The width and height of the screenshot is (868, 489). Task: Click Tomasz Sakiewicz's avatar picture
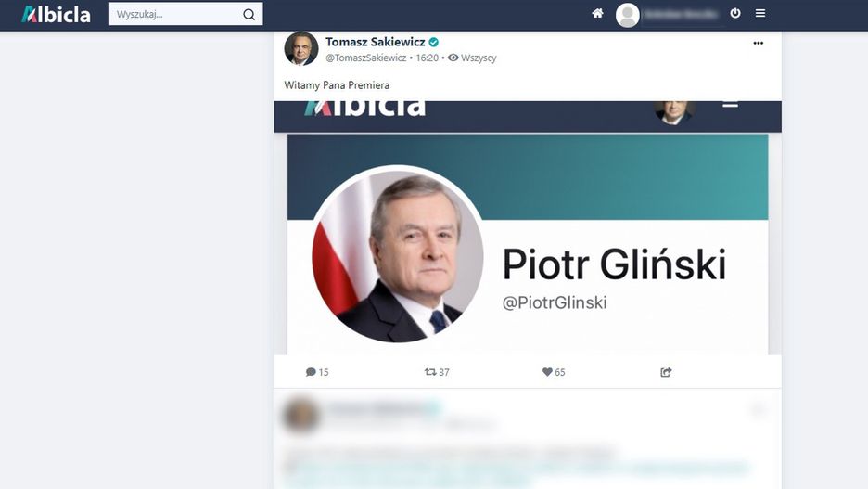click(301, 49)
